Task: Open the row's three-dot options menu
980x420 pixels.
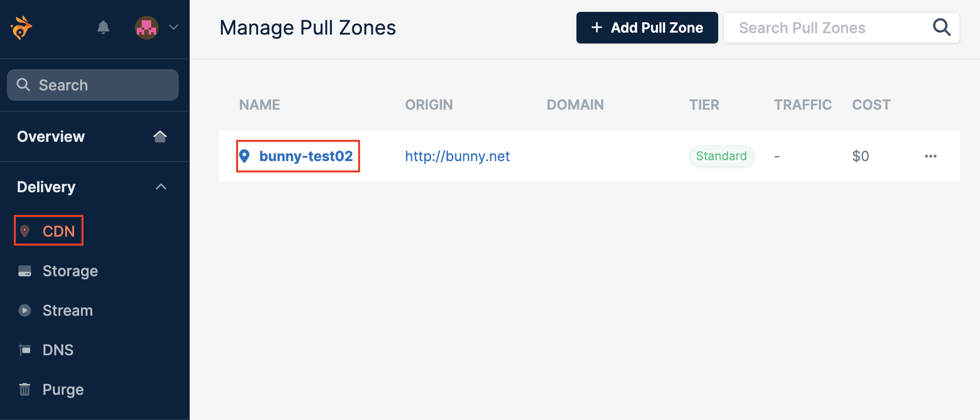Action: pyautogui.click(x=931, y=156)
